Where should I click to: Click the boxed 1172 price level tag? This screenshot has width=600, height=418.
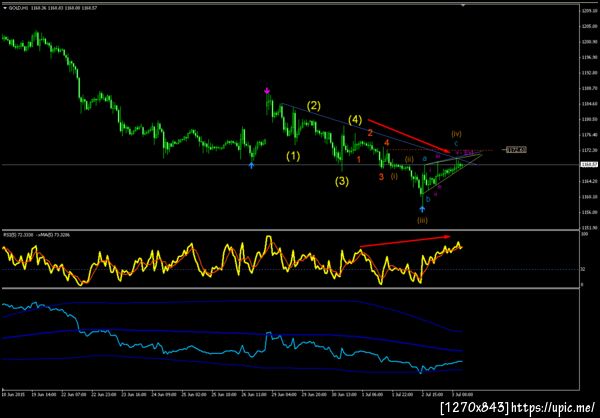click(516, 150)
